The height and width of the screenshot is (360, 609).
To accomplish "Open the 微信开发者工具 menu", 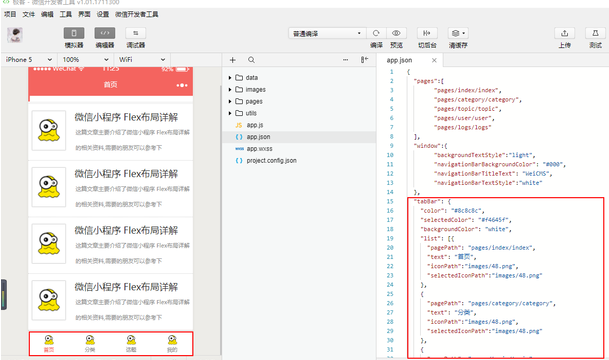I will click(137, 14).
